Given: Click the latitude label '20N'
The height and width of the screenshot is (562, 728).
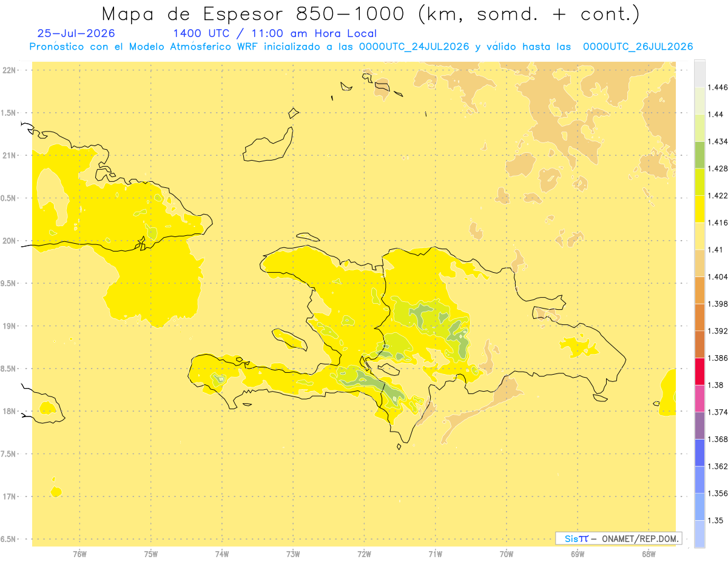Looking at the screenshot, I should pyautogui.click(x=8, y=241).
